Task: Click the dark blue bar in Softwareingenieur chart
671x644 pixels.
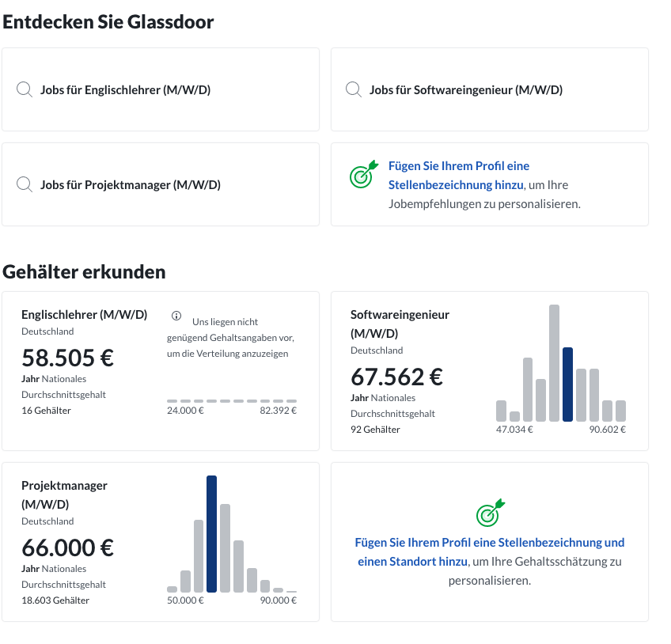Action: [x=567, y=385]
